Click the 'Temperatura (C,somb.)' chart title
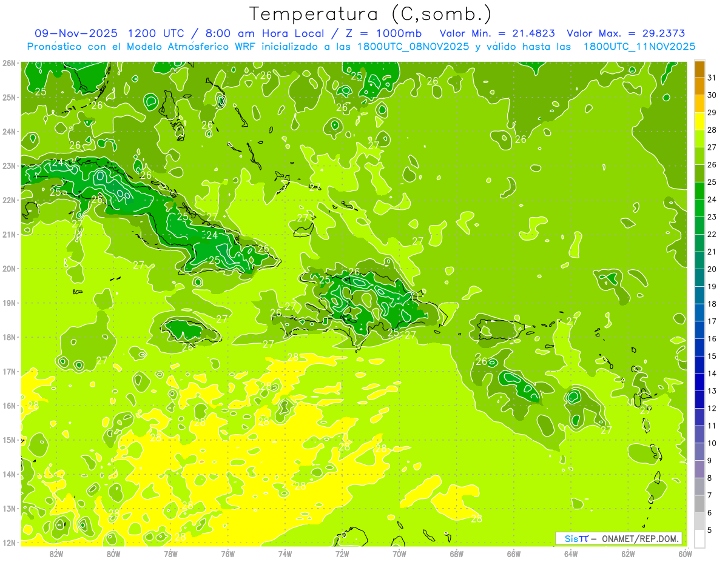Viewport: 728px width, 562px height. coord(371,13)
